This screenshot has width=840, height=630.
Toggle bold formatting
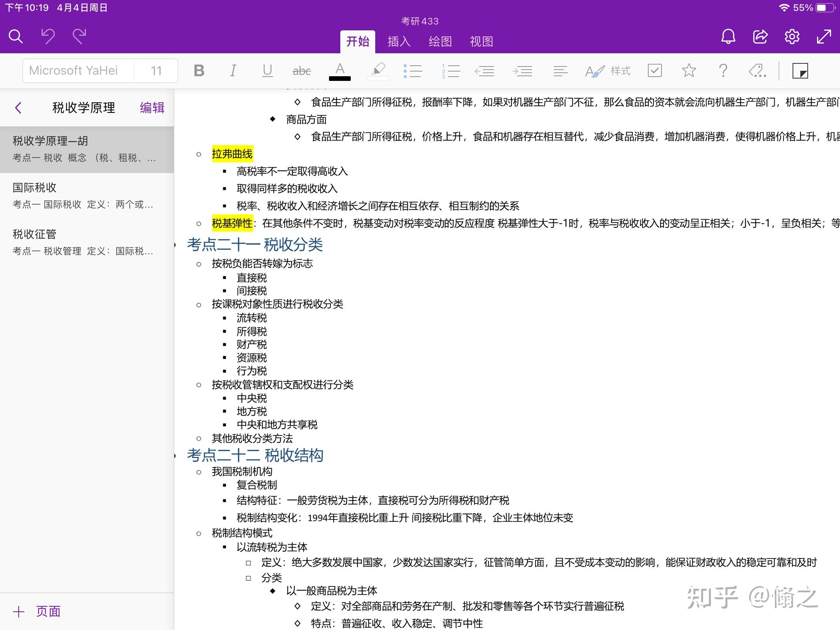[x=199, y=71]
